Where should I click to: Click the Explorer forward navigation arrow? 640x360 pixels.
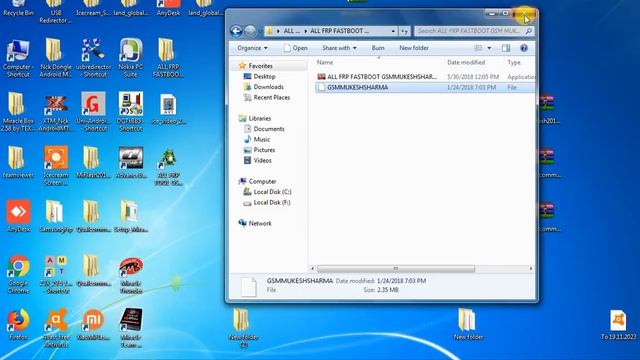pos(250,31)
